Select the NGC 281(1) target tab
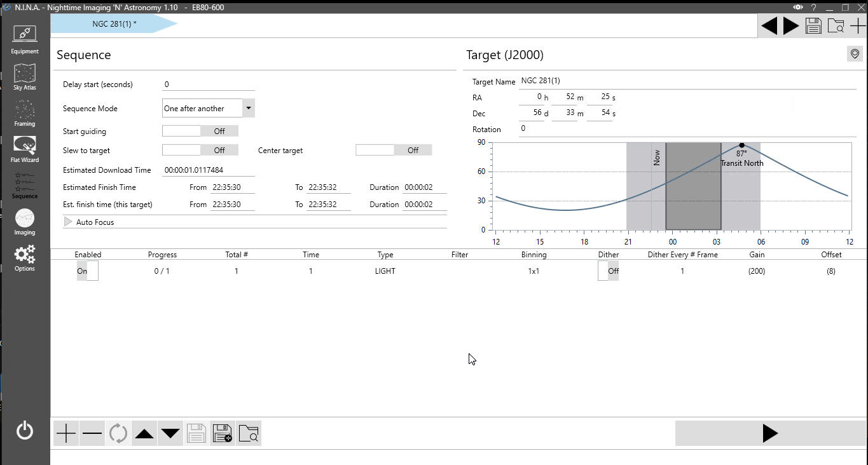The height and width of the screenshot is (465, 868). pyautogui.click(x=114, y=24)
